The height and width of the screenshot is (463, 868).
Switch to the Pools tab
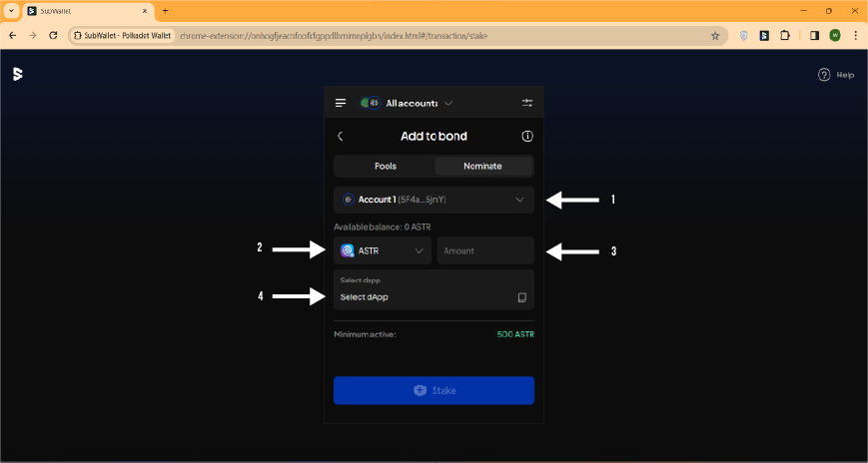pyautogui.click(x=385, y=166)
